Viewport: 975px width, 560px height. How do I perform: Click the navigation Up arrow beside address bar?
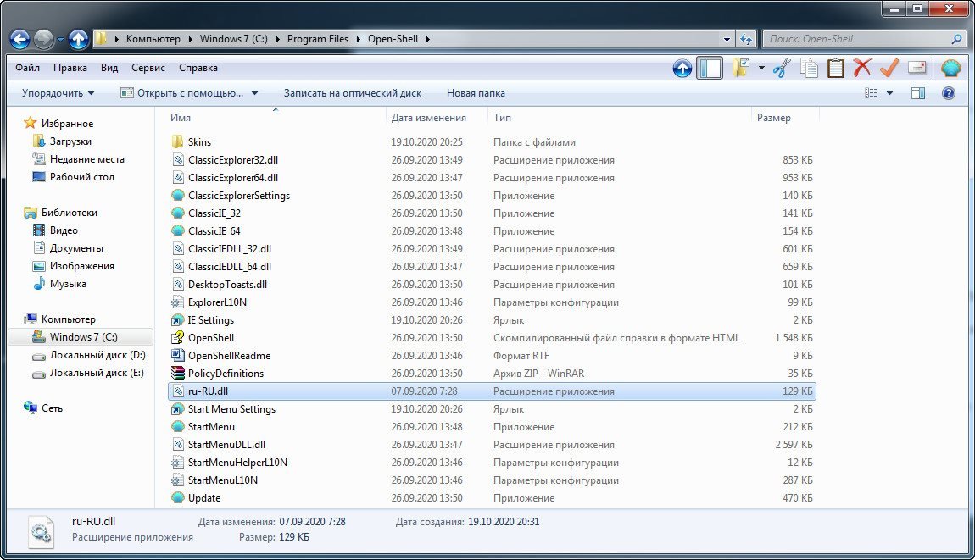[78, 39]
